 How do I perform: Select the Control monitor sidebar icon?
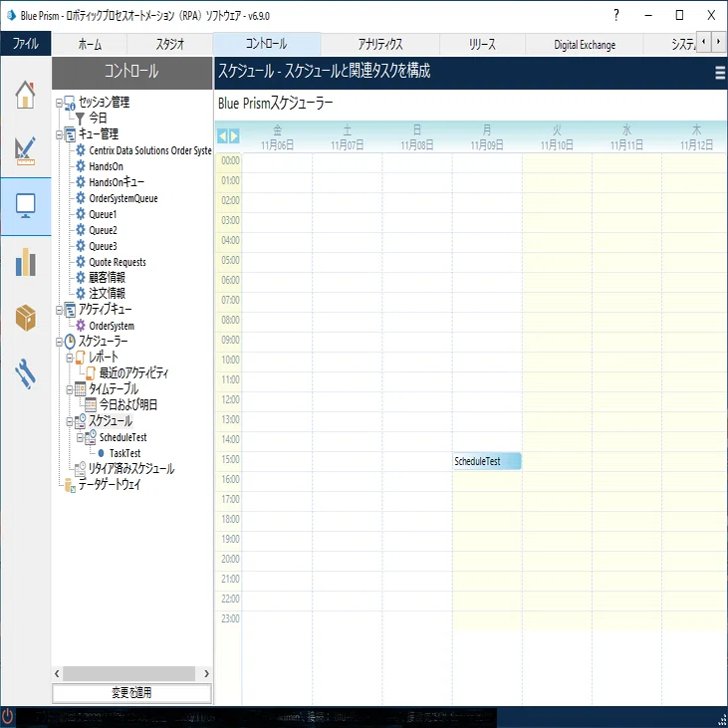tap(25, 206)
